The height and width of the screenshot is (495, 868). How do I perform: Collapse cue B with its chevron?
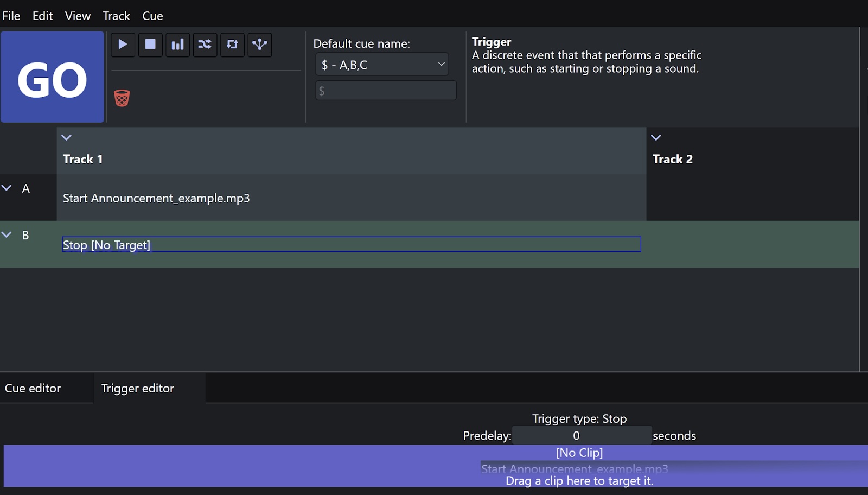tap(7, 234)
